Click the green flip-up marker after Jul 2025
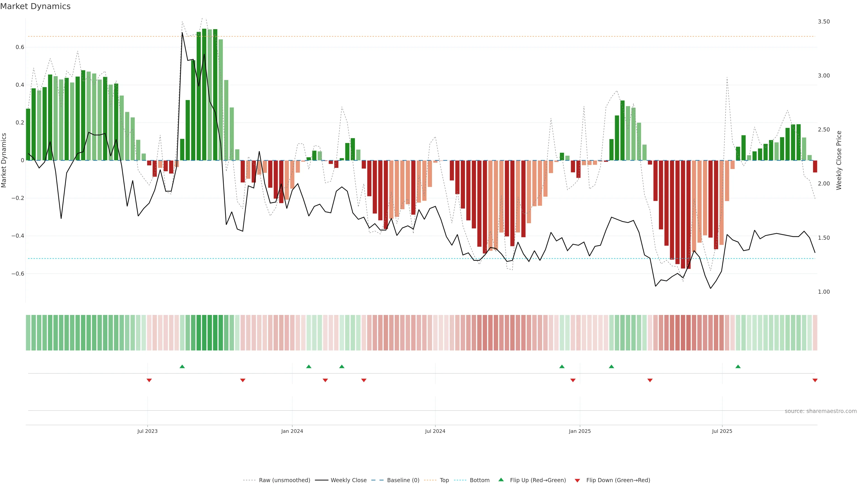Screen dimensions: 868x488 point(738,366)
